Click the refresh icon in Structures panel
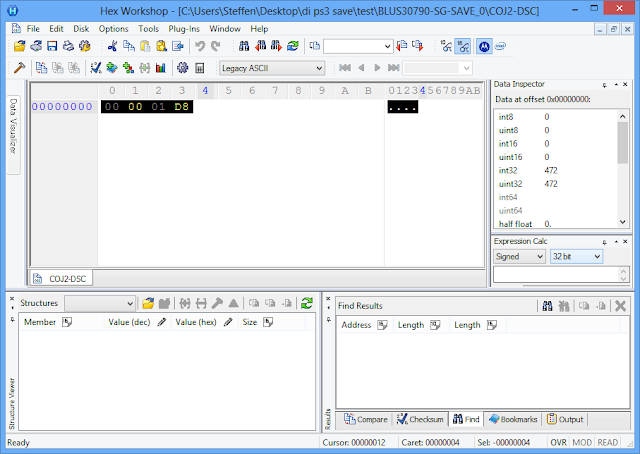 point(306,303)
